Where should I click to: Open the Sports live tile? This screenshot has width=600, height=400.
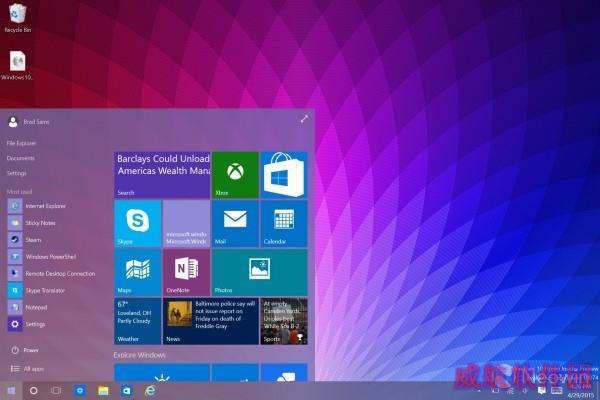[284, 322]
